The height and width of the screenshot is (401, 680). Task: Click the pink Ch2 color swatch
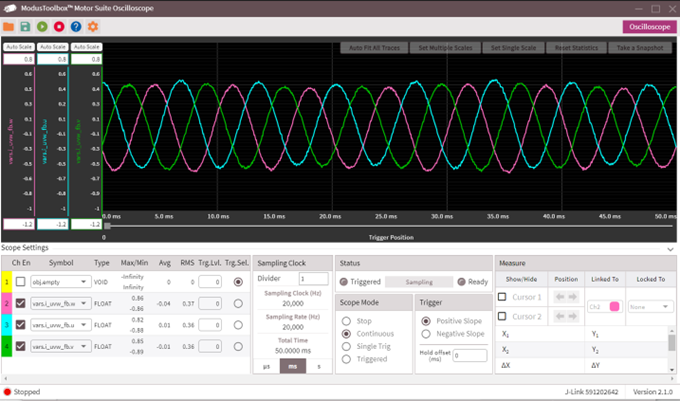tap(613, 306)
